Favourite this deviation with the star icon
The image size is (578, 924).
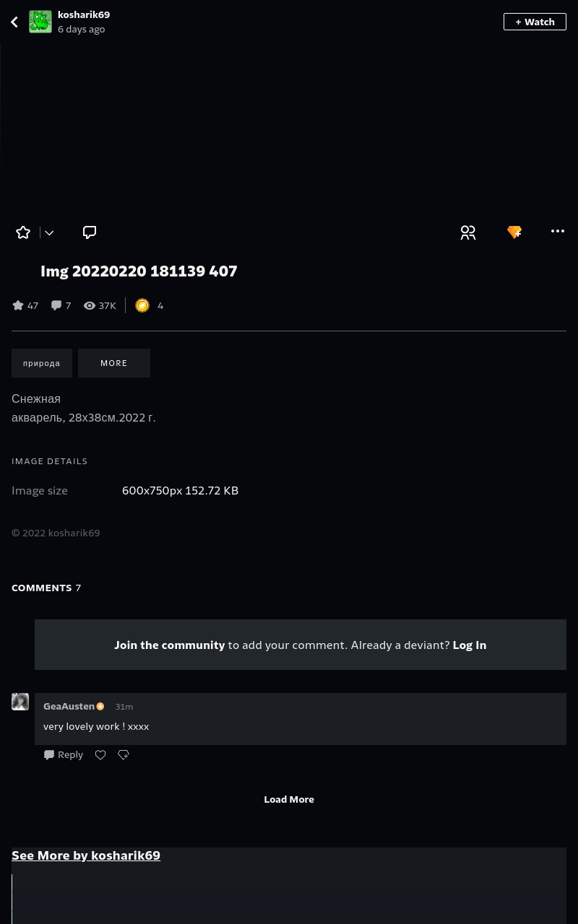click(23, 232)
